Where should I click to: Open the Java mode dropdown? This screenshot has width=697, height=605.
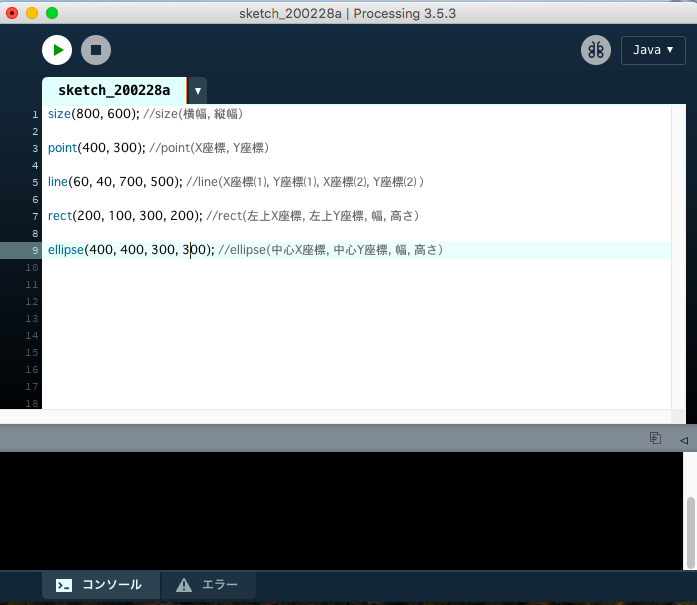tap(653, 50)
